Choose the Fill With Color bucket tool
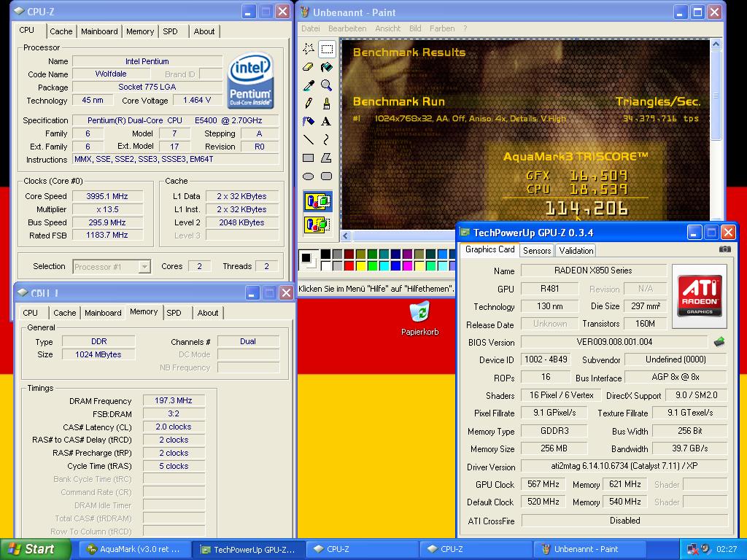This screenshot has height=560, width=747. pos(327,67)
